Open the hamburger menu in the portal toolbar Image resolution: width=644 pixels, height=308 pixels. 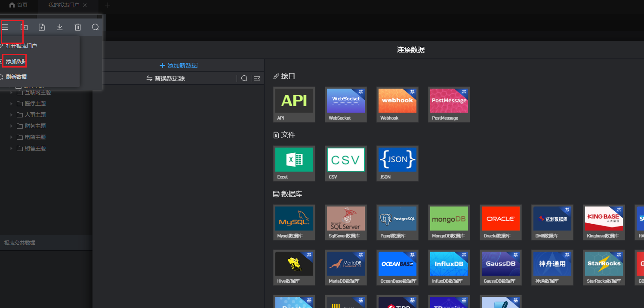pos(5,27)
